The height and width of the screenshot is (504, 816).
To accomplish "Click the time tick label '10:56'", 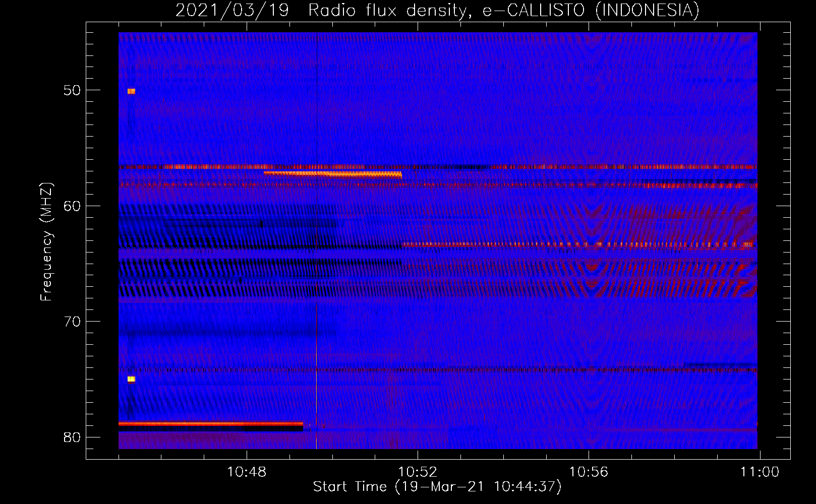I will click(589, 472).
